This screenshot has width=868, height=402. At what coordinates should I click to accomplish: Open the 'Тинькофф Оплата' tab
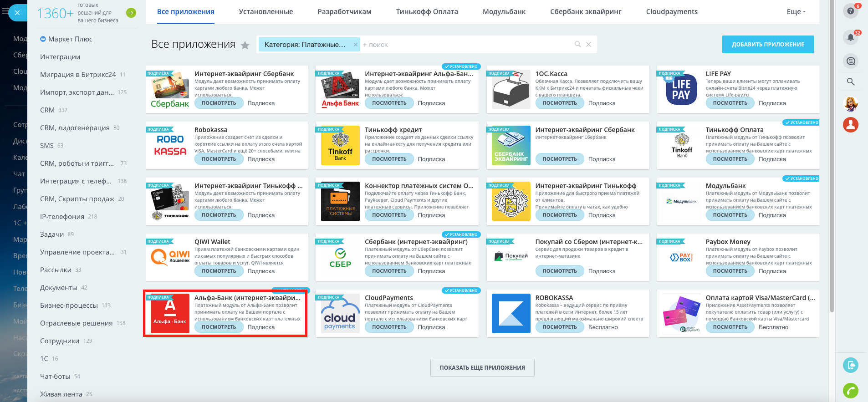(x=427, y=12)
